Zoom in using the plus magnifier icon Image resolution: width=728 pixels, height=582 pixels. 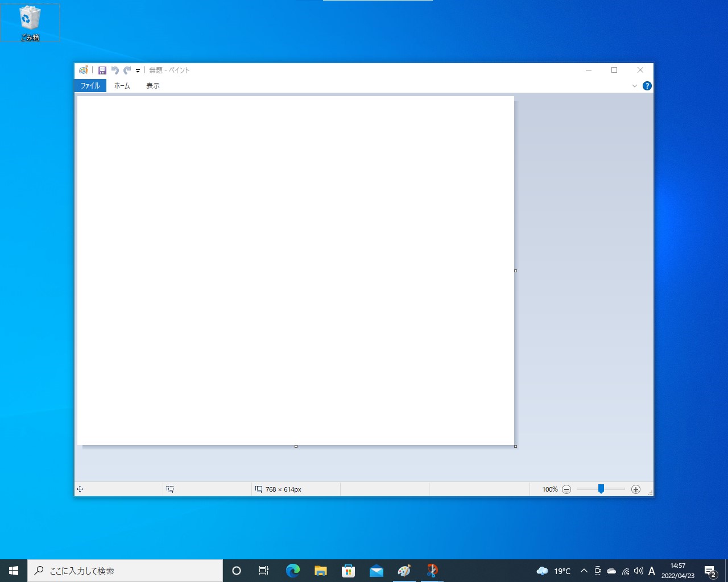point(636,489)
